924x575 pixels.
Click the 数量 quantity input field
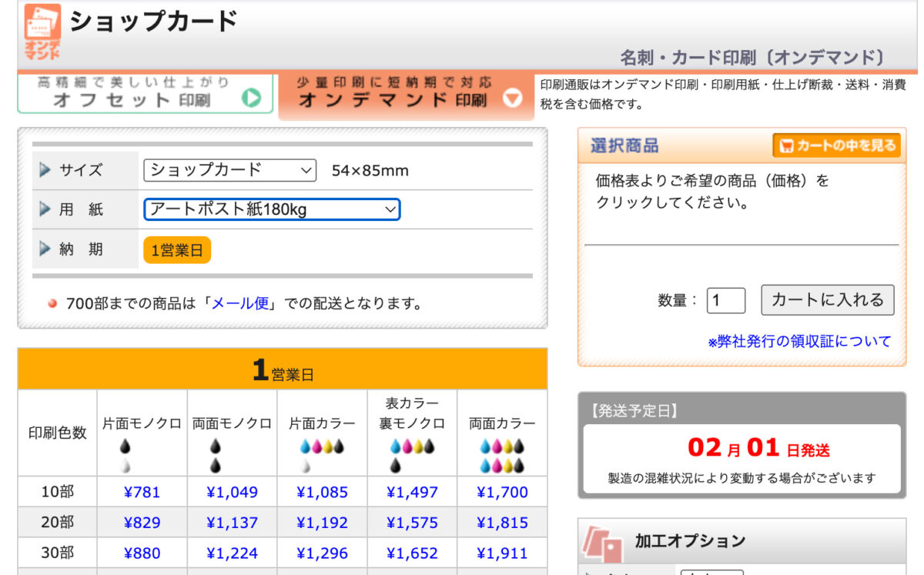click(x=725, y=300)
